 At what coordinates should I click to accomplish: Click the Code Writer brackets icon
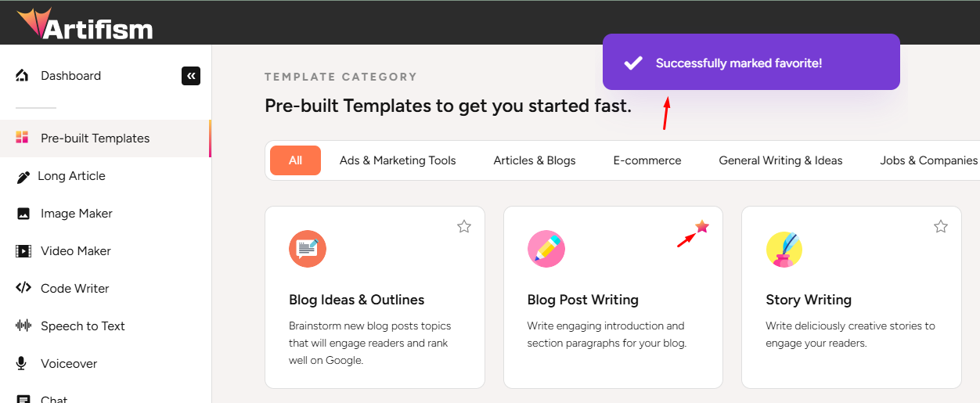(23, 288)
